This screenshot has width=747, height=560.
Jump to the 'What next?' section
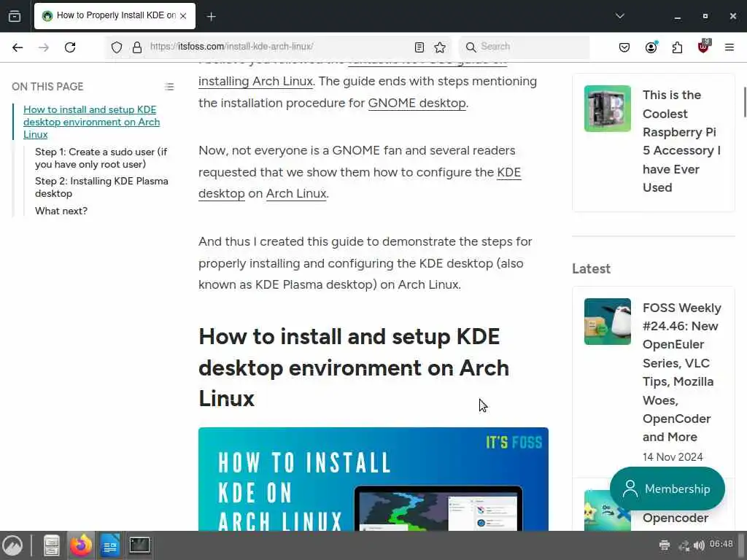click(x=61, y=211)
